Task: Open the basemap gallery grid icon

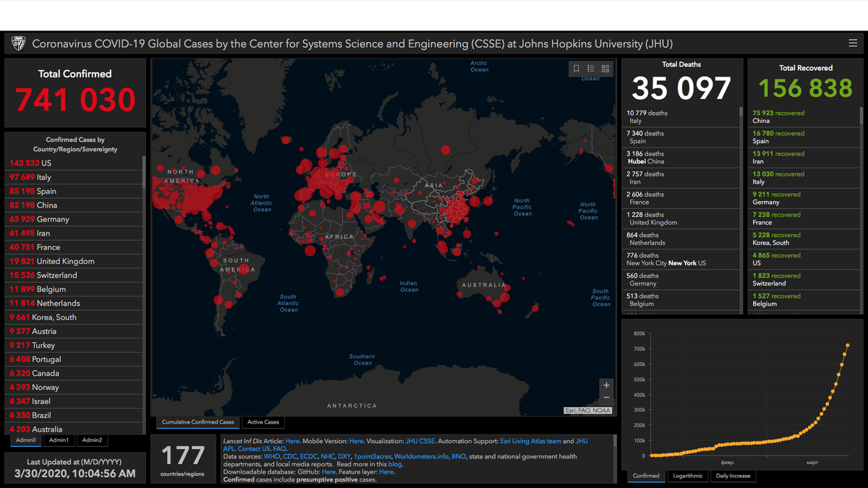Action: click(x=605, y=69)
